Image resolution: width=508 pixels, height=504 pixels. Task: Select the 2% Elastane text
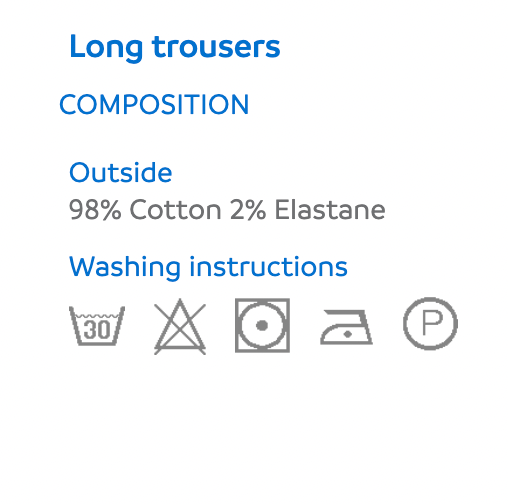(x=308, y=210)
